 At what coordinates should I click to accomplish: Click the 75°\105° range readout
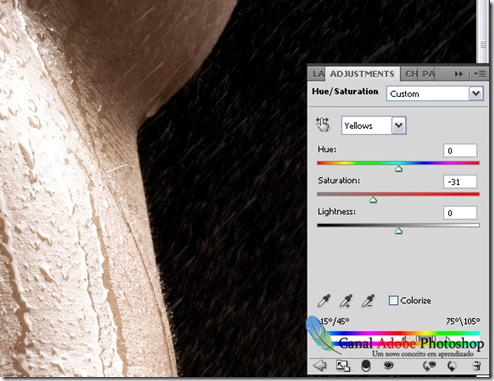[463, 322]
